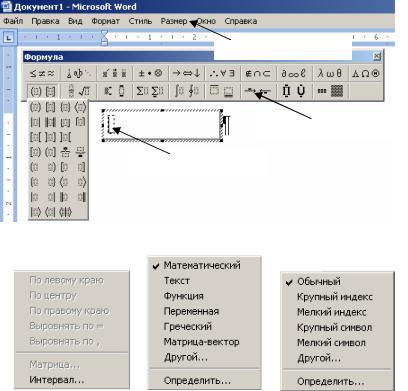Image resolution: width=408 pixels, height=391 pixels.
Task: Open the subscript and superscript templates palette
Action: point(114,91)
